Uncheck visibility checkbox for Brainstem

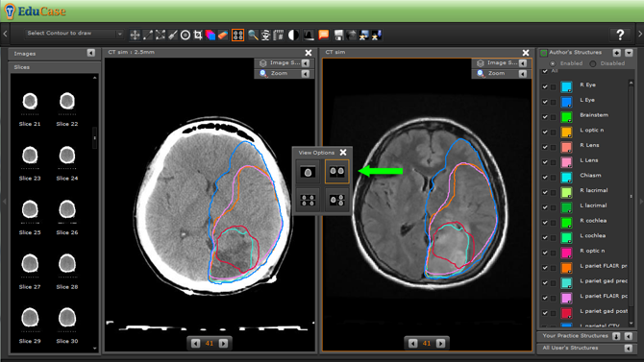[545, 117]
